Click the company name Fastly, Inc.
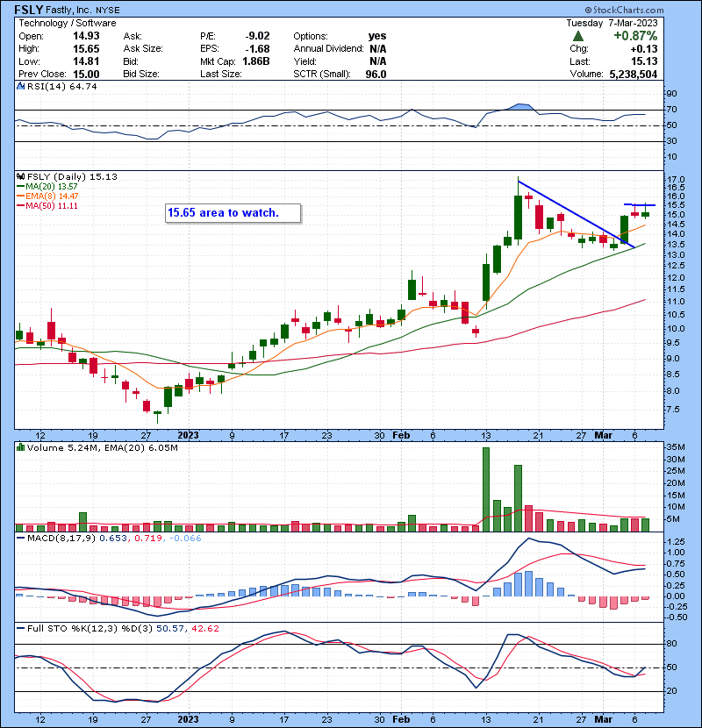Viewport: 702px width, 728px height. (68, 10)
